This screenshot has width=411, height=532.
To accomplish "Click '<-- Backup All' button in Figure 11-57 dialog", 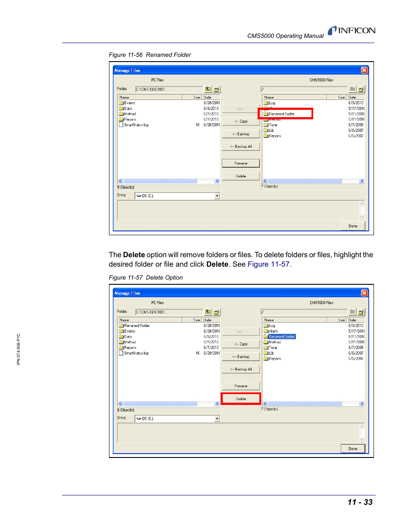I will (x=241, y=369).
